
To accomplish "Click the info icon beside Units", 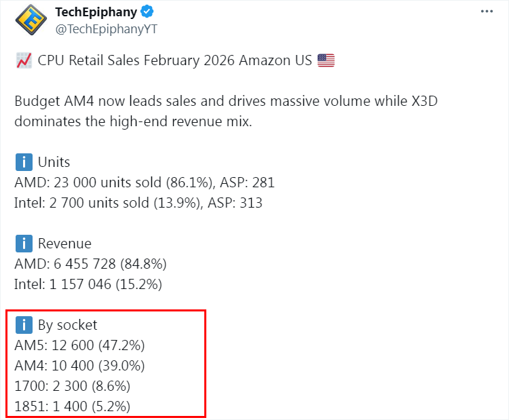I will tap(24, 162).
